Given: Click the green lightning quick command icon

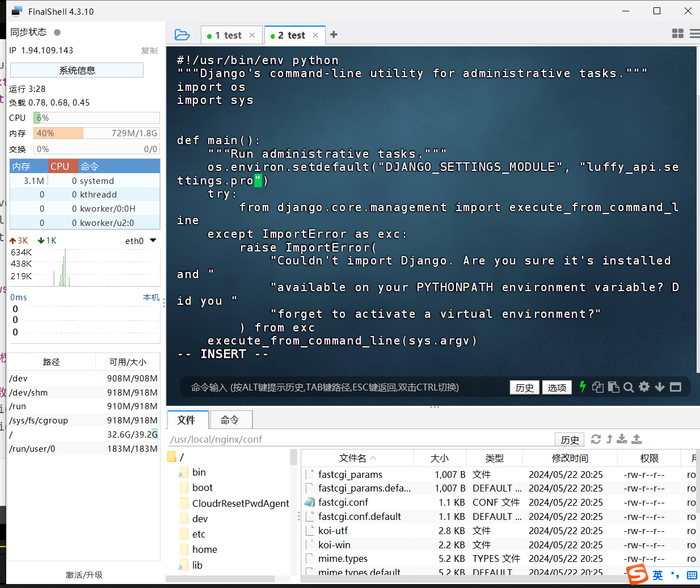Looking at the screenshot, I should 583,387.
